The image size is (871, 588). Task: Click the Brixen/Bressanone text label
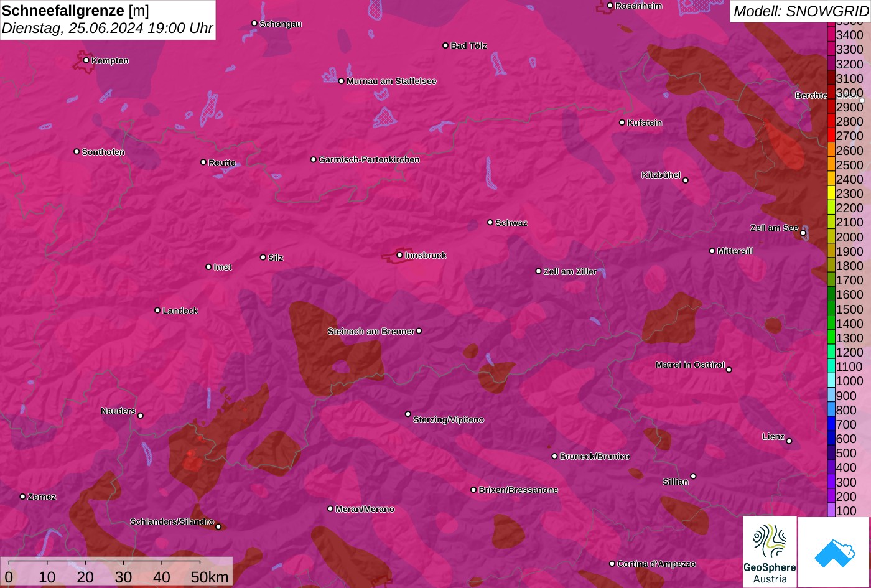click(x=518, y=490)
